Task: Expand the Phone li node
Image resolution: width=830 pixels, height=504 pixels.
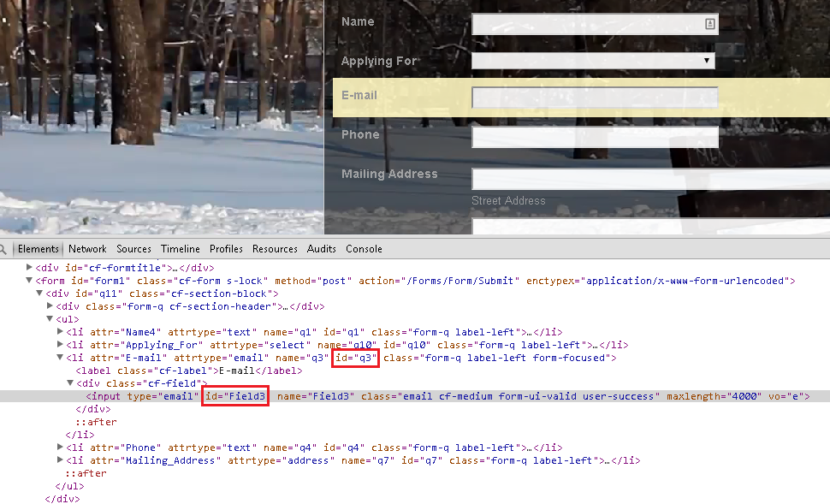Action: coord(60,448)
